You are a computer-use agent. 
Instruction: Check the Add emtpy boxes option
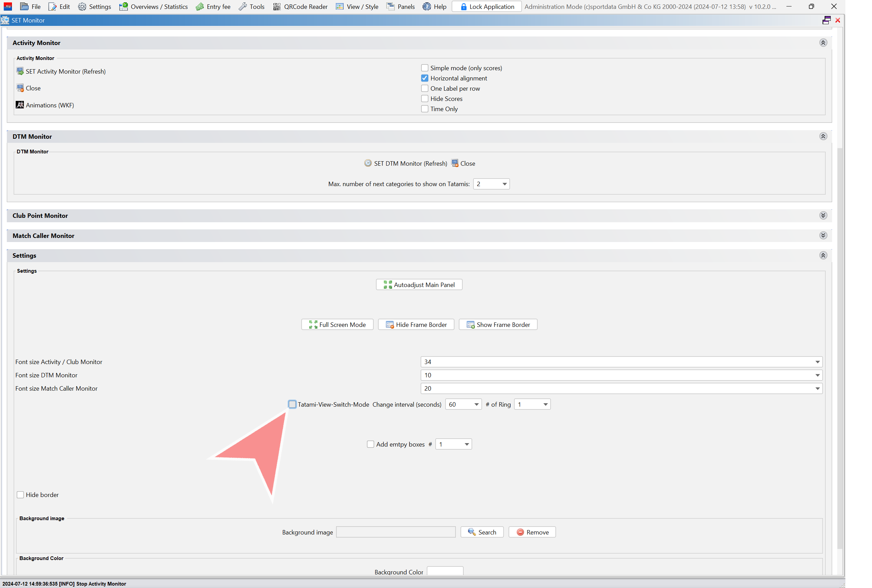pyautogui.click(x=371, y=444)
